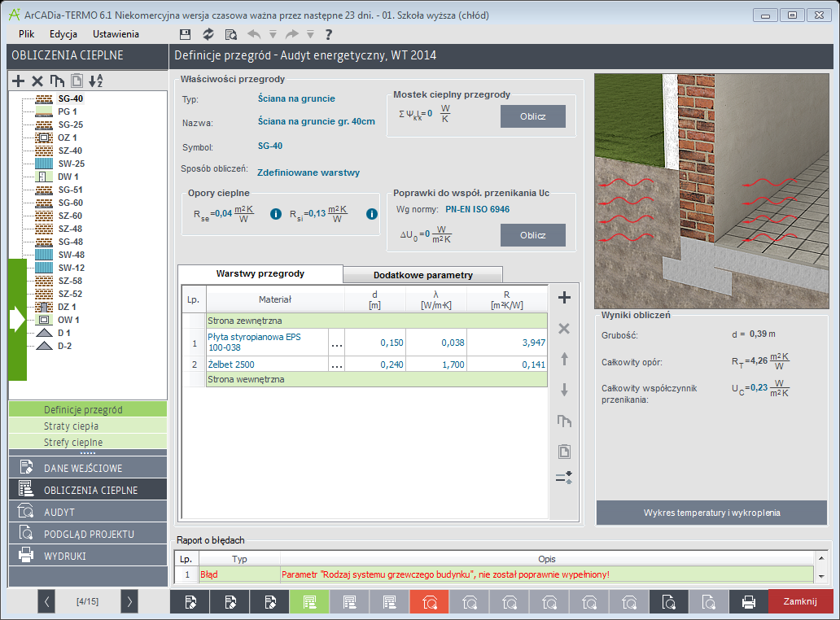Image resolution: width=840 pixels, height=620 pixels.
Task: Open Straty ciepła section
Action: [x=88, y=426]
